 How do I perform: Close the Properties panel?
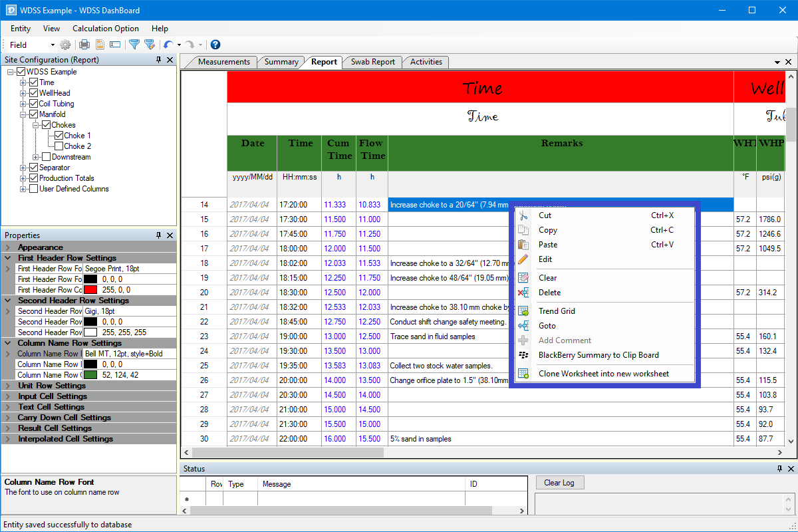(x=170, y=235)
